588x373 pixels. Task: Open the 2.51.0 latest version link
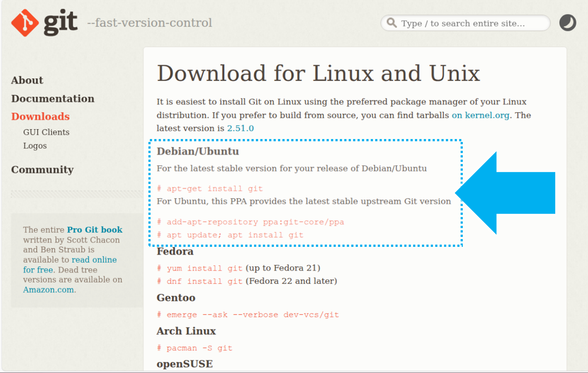[240, 128]
